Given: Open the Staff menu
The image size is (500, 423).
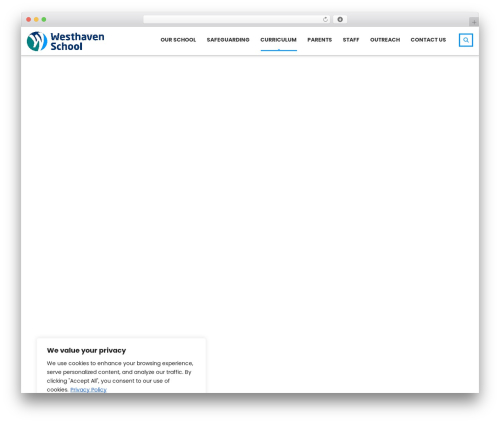Looking at the screenshot, I should point(351,40).
